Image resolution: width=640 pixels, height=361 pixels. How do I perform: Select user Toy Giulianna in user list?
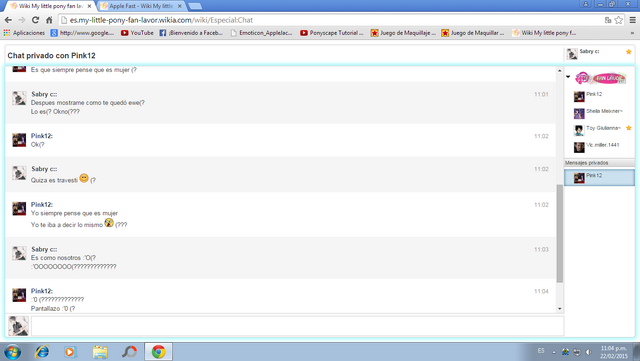pyautogui.click(x=600, y=130)
